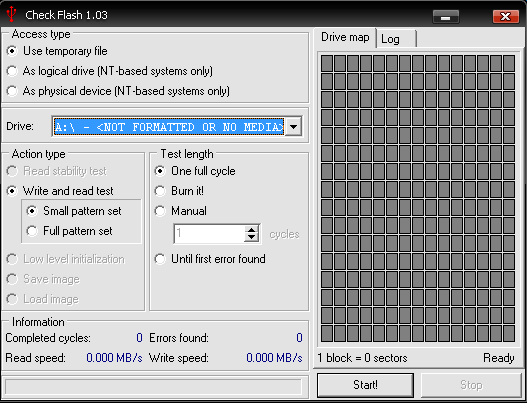Decrease cycles with the down stepper arrow
This screenshot has width=527, height=403.
[251, 237]
